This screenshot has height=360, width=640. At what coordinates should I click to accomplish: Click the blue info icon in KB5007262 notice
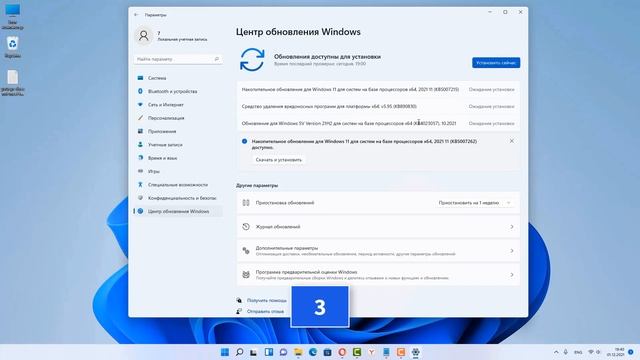(x=244, y=141)
